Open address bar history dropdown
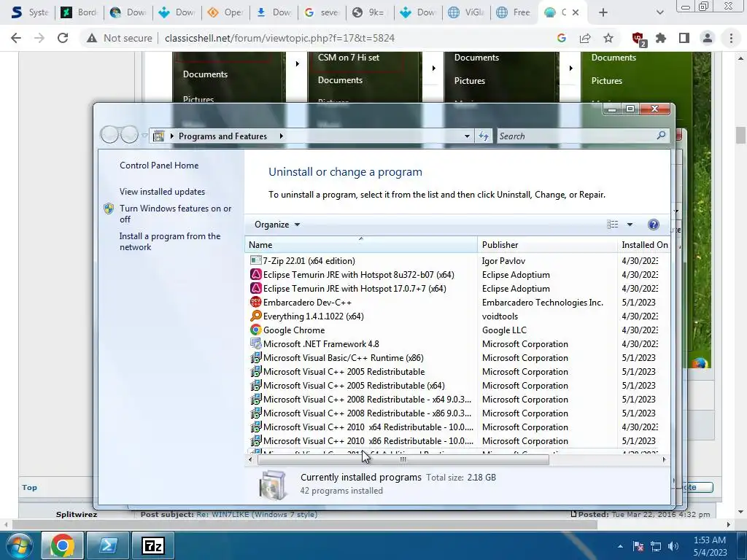The height and width of the screenshot is (560, 747). pos(467,136)
